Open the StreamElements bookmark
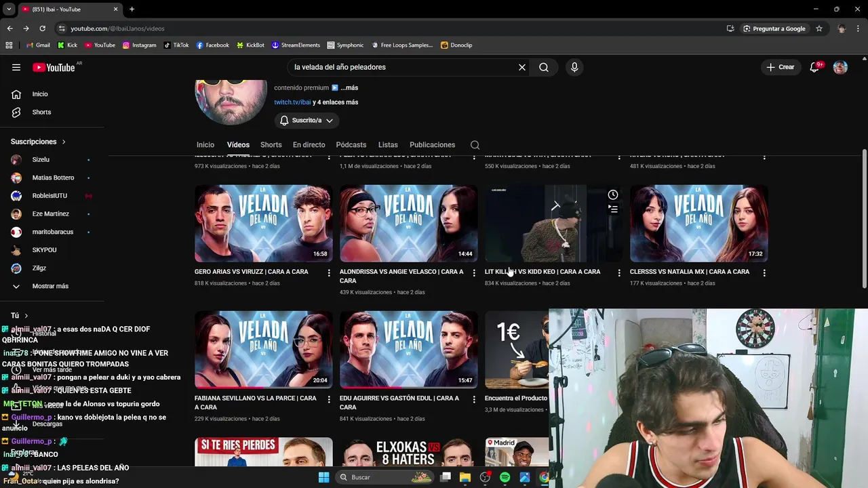This screenshot has height=488, width=868. coord(296,45)
